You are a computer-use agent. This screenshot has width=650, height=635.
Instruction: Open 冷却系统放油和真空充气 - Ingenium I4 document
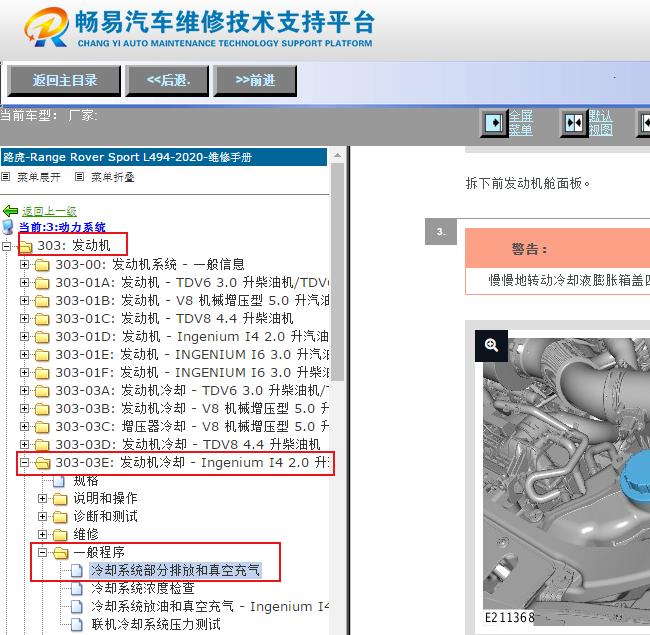point(210,606)
